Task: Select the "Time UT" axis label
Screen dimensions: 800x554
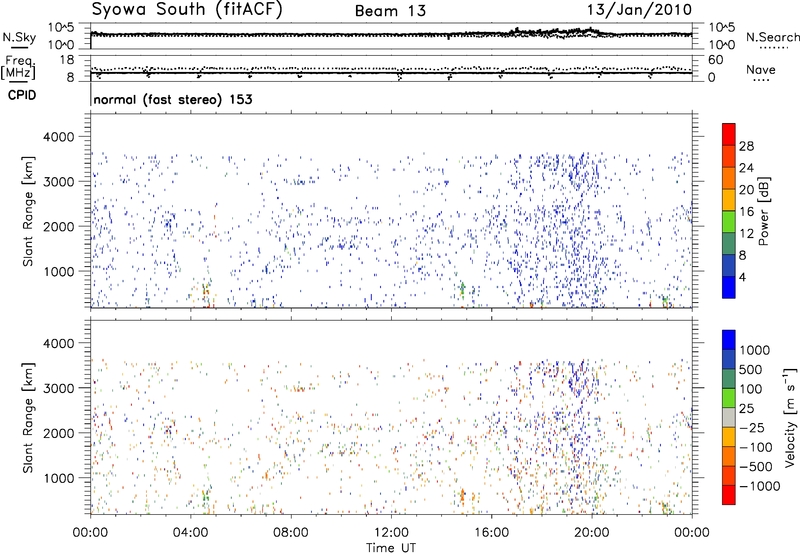Action: [x=391, y=548]
